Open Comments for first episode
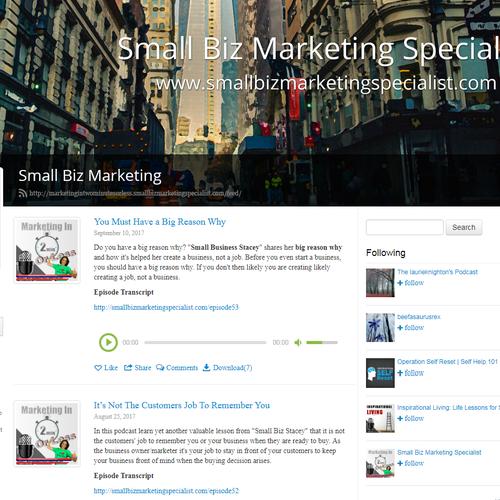This screenshot has width=500, height=500. coord(177,368)
